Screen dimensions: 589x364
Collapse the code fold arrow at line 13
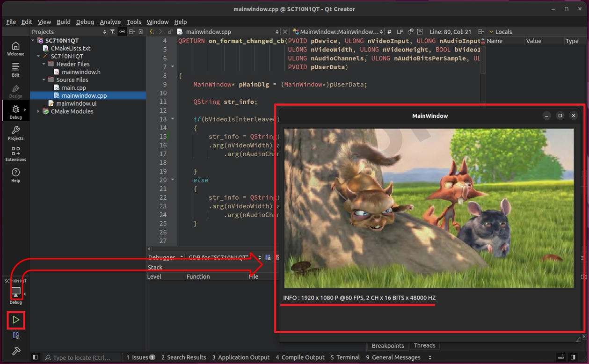pos(173,119)
